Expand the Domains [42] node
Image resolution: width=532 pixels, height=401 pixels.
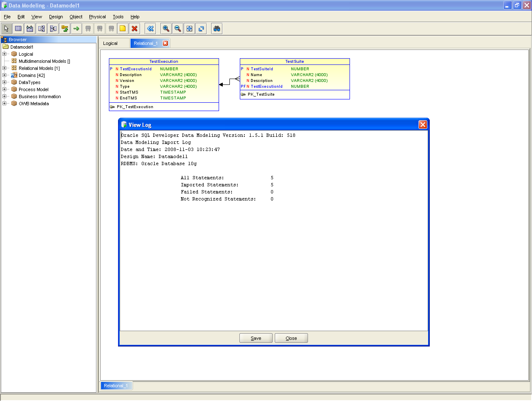pos(5,75)
